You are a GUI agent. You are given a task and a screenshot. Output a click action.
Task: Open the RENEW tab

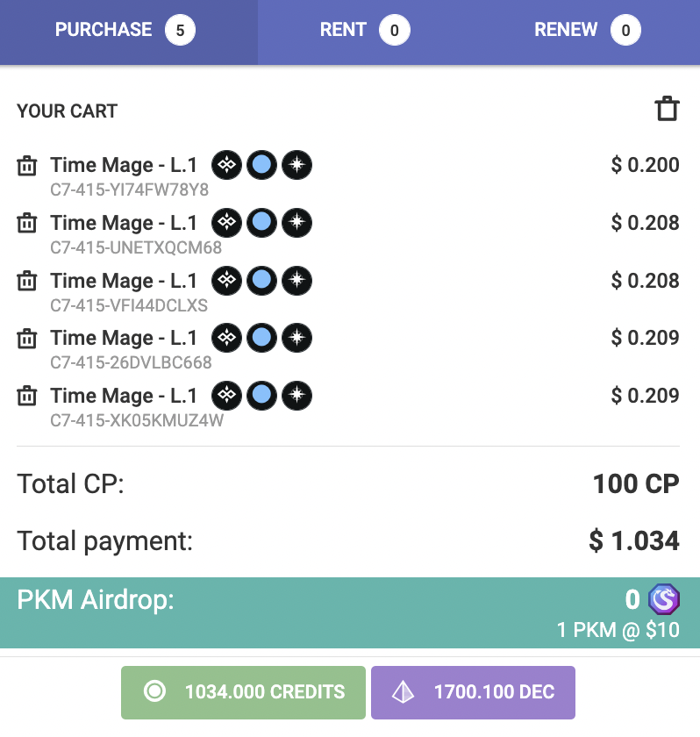(x=587, y=32)
